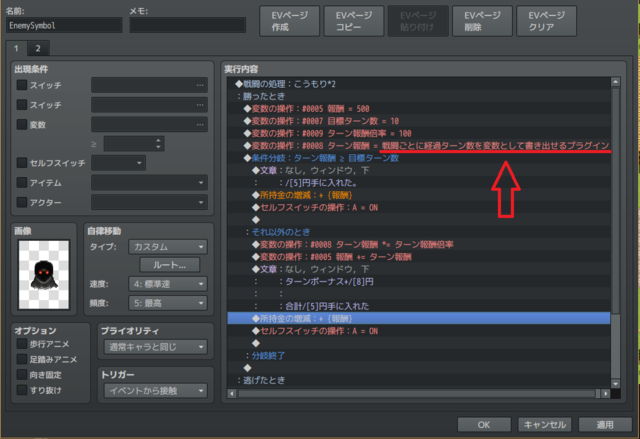Enable the first スイッチ condition checkbox

point(22,85)
